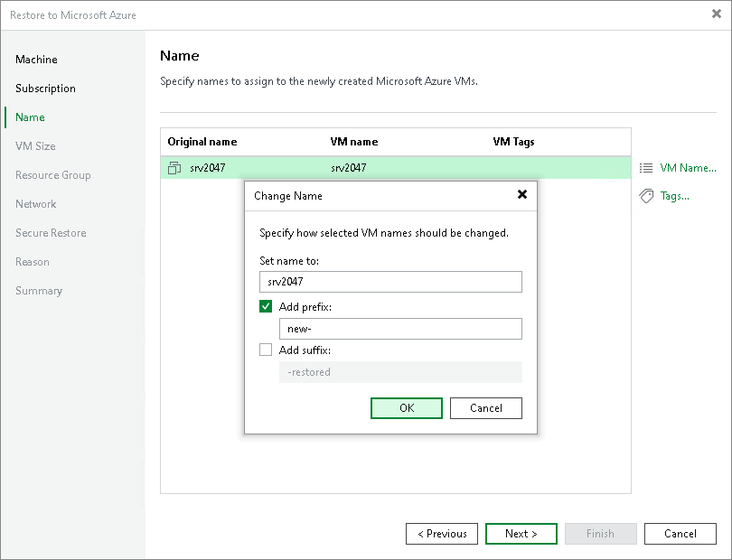Click Cancel in the Change Name dialog

point(486,408)
